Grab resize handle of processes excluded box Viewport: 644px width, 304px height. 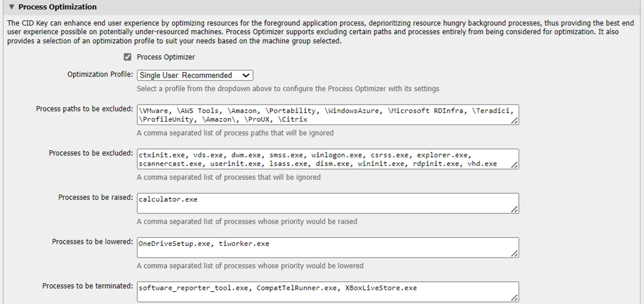pos(515,165)
